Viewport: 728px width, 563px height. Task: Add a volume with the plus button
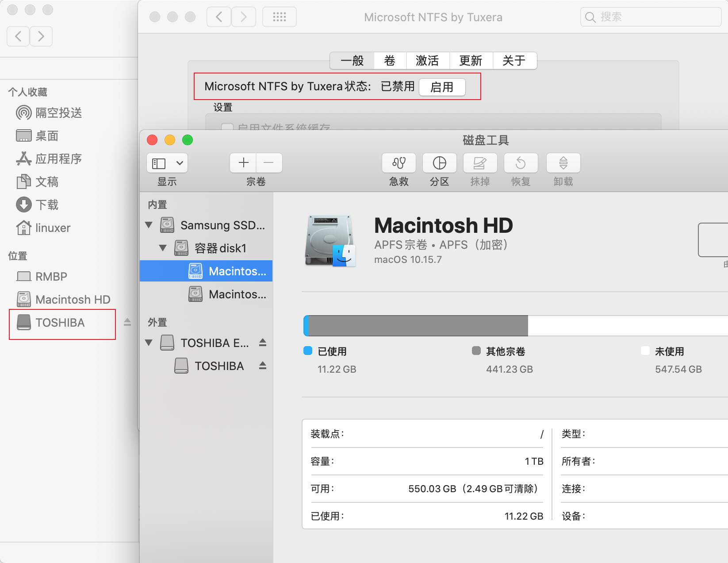pyautogui.click(x=243, y=163)
